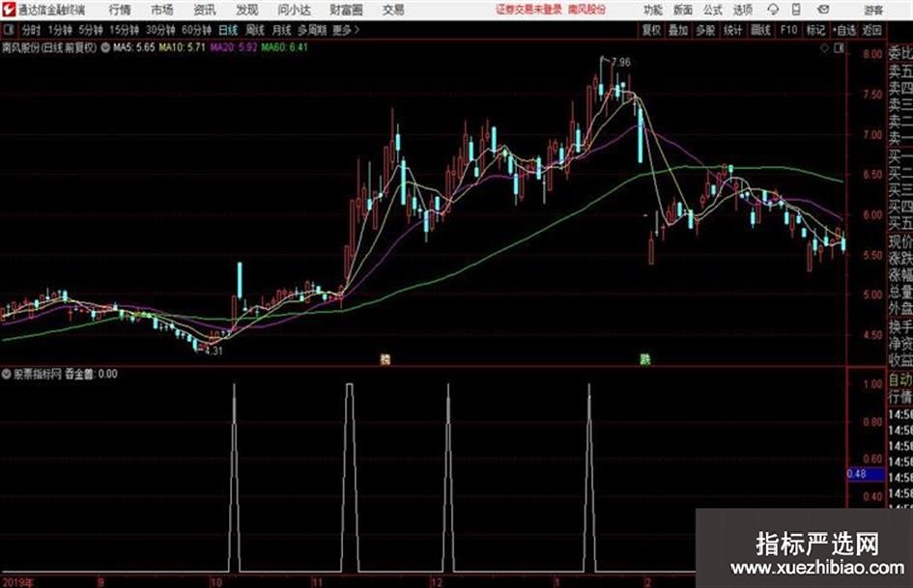Open the message envelope icon
The width and height of the screenshot is (913, 588).
coord(823,10)
